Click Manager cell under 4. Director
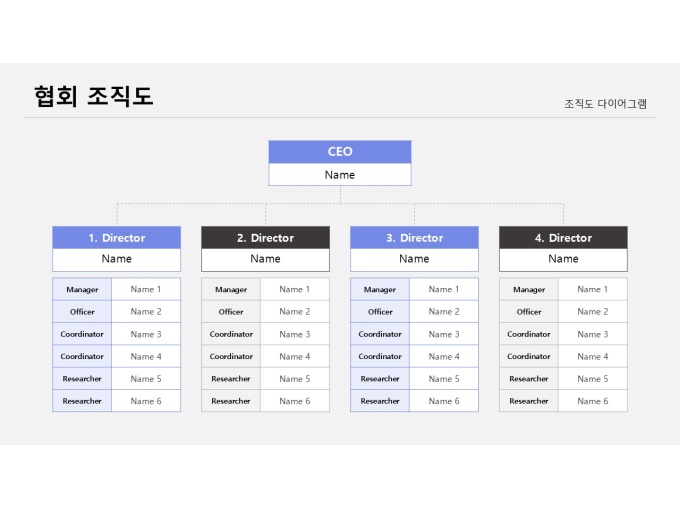 (x=529, y=290)
